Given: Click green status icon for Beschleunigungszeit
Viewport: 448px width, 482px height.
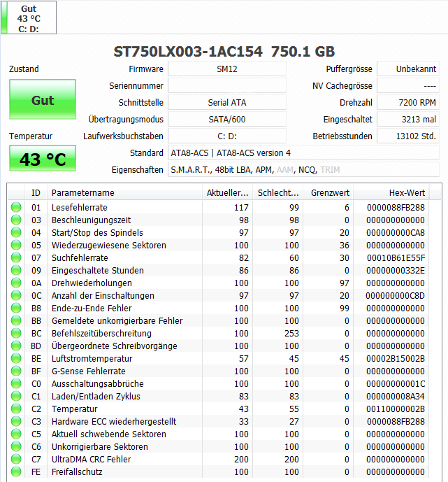Looking at the screenshot, I should point(16,220).
